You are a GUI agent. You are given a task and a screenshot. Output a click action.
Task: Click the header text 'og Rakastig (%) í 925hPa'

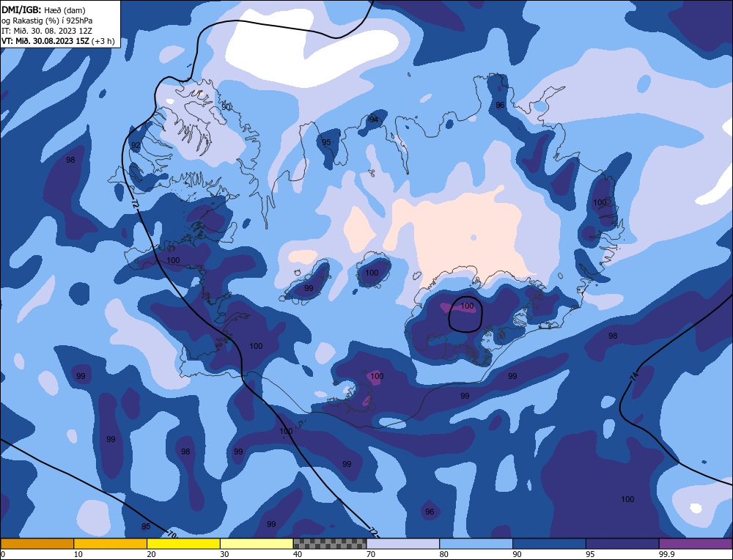tap(47, 20)
